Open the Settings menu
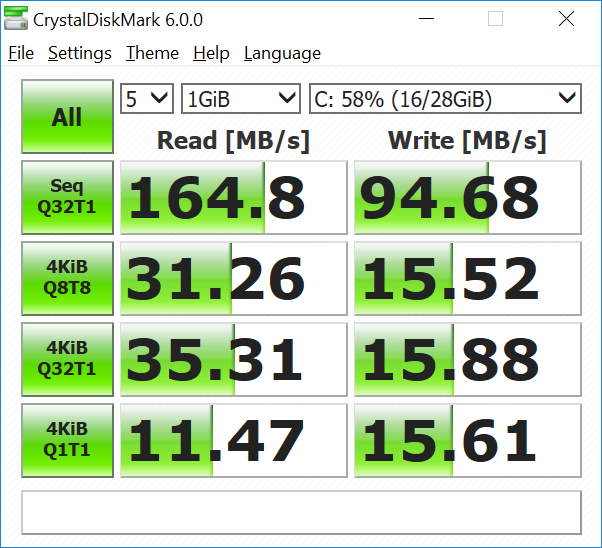Image resolution: width=602 pixels, height=548 pixels. pyautogui.click(x=80, y=53)
